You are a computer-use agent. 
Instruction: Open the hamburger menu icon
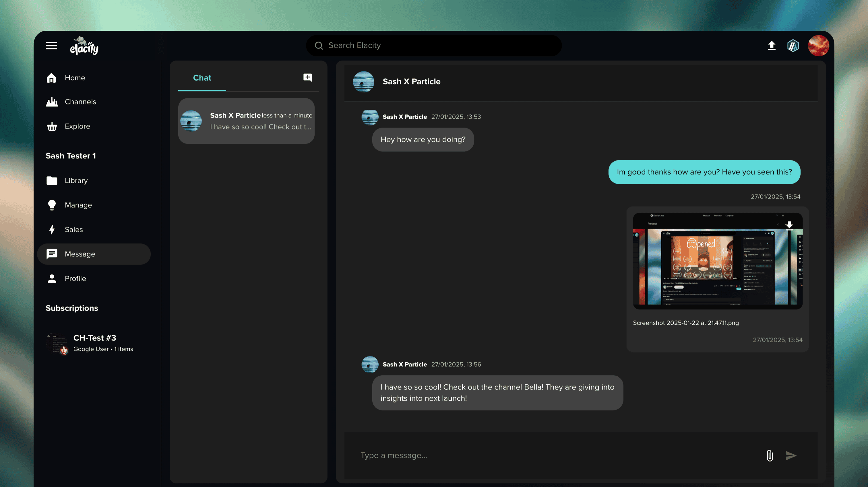(51, 46)
